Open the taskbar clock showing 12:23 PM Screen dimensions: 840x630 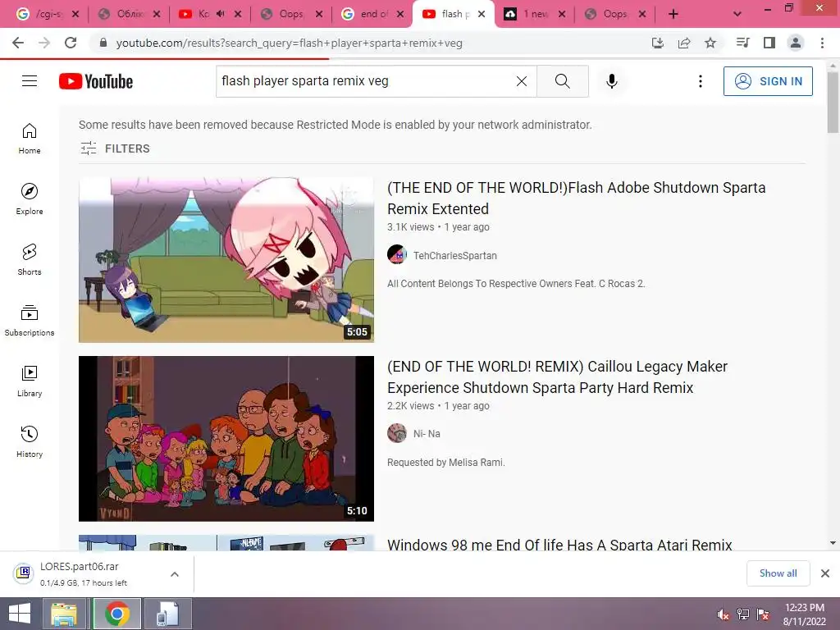(804, 614)
